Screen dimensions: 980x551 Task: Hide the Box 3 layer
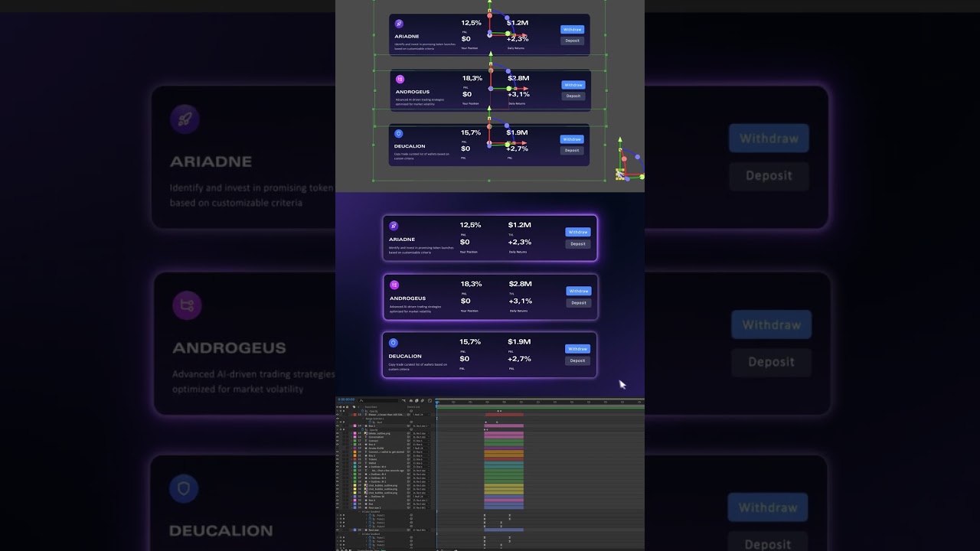[338, 455]
